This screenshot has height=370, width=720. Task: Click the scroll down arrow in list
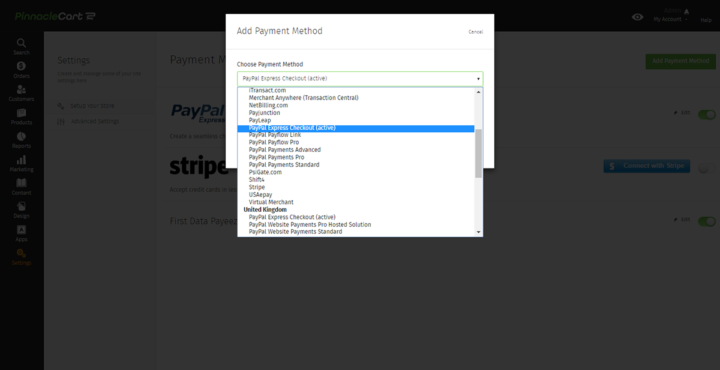point(478,232)
